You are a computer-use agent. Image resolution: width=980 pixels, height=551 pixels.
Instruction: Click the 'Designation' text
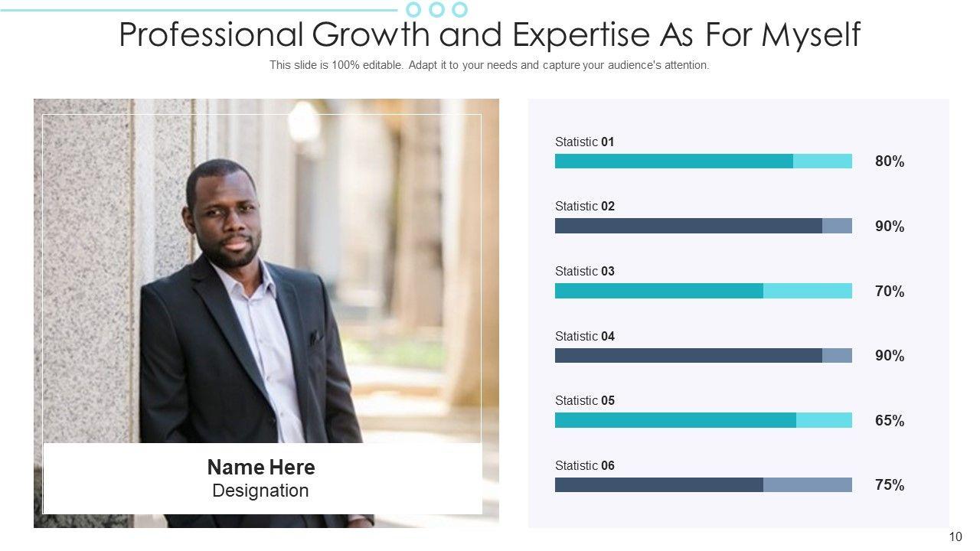[x=260, y=491]
